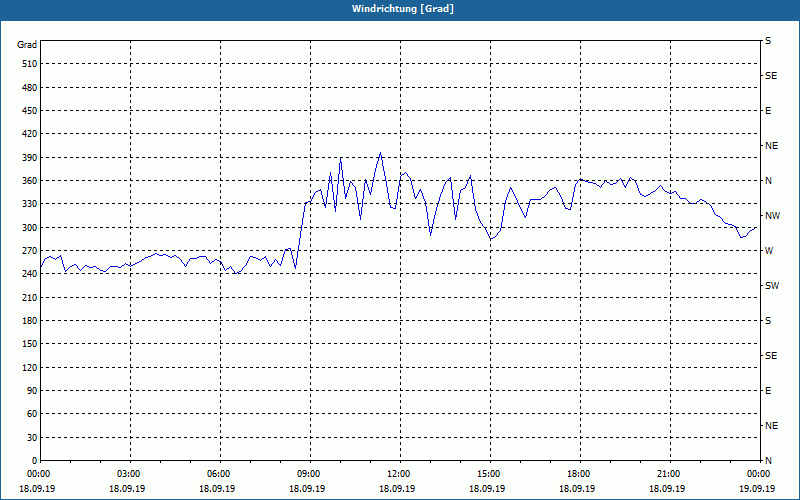Click the 12:00 time axis label
This screenshot has height=500, width=800.
pos(397,474)
